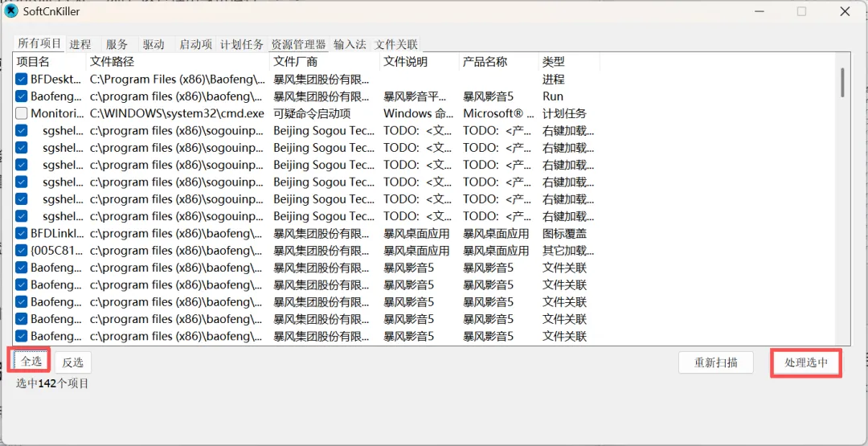
Task: Sort by the 产品名称 column header
Action: coord(499,61)
